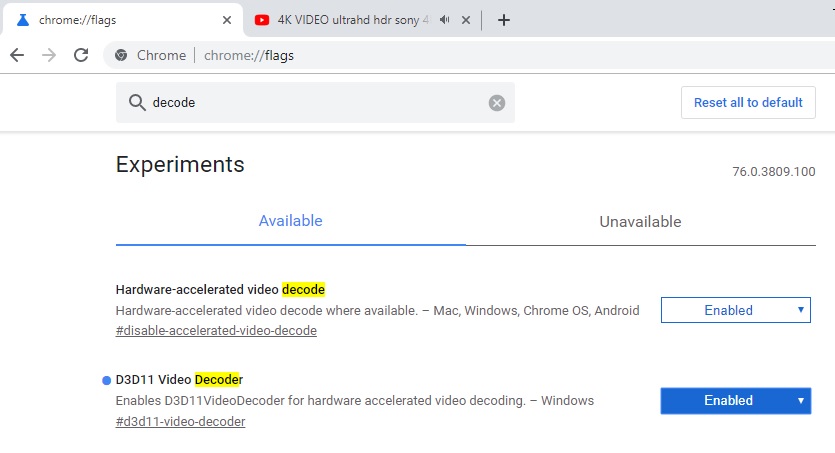Click the forward navigation arrow
The height and width of the screenshot is (453, 835).
click(49, 55)
